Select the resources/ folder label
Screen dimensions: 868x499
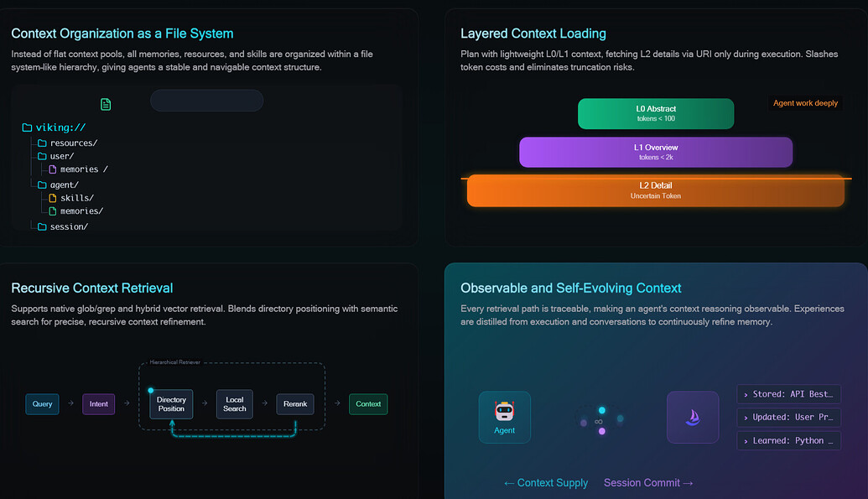click(x=74, y=143)
